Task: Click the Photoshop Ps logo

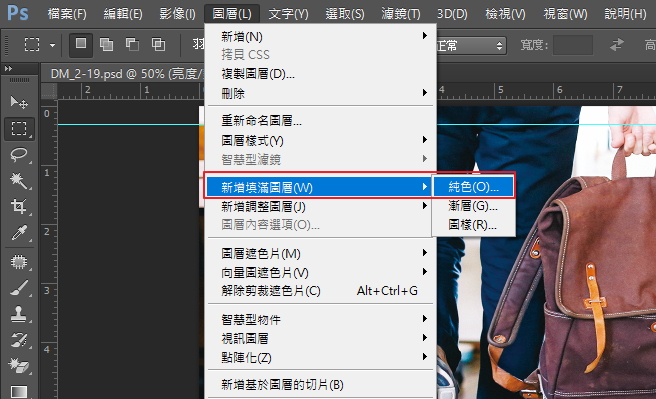Action: click(x=18, y=13)
